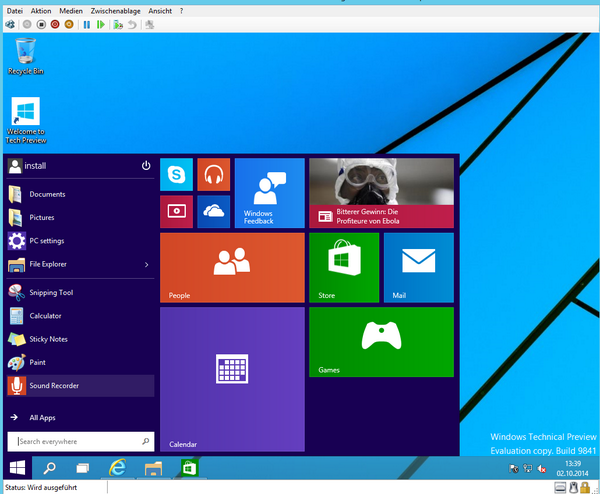Select Welcome to Tech Preview shortcut
This screenshot has width=600, height=494.
26,120
